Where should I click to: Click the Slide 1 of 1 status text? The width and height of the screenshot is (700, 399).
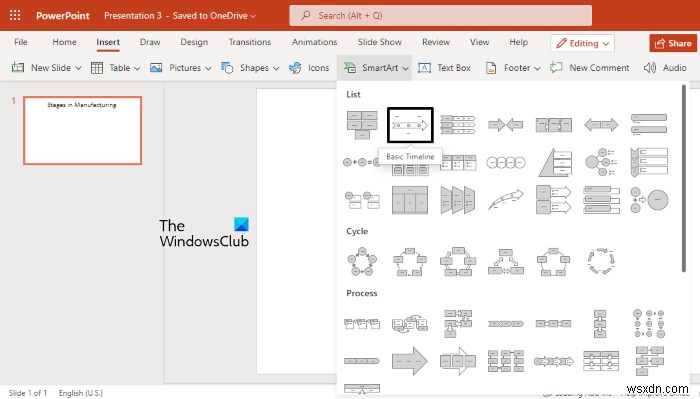pos(28,393)
